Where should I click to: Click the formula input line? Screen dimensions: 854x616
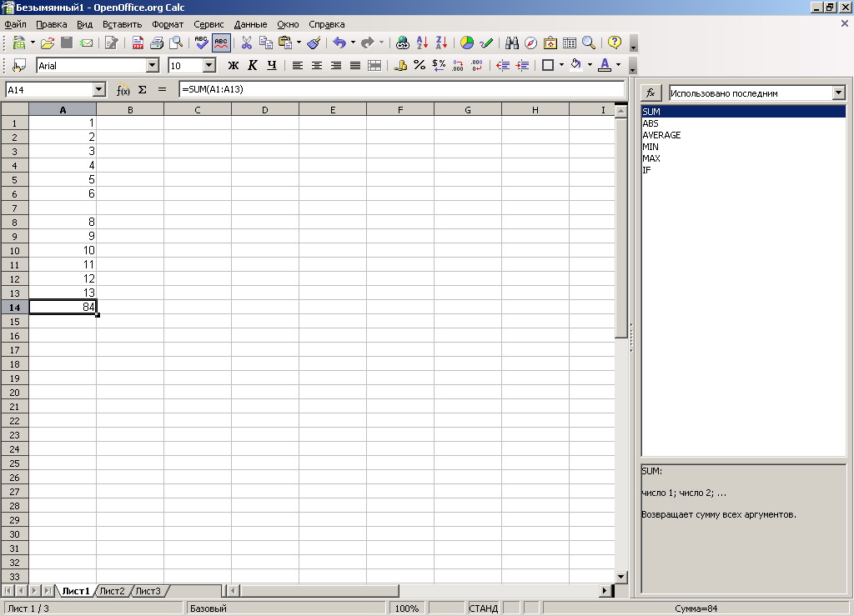coord(400,89)
